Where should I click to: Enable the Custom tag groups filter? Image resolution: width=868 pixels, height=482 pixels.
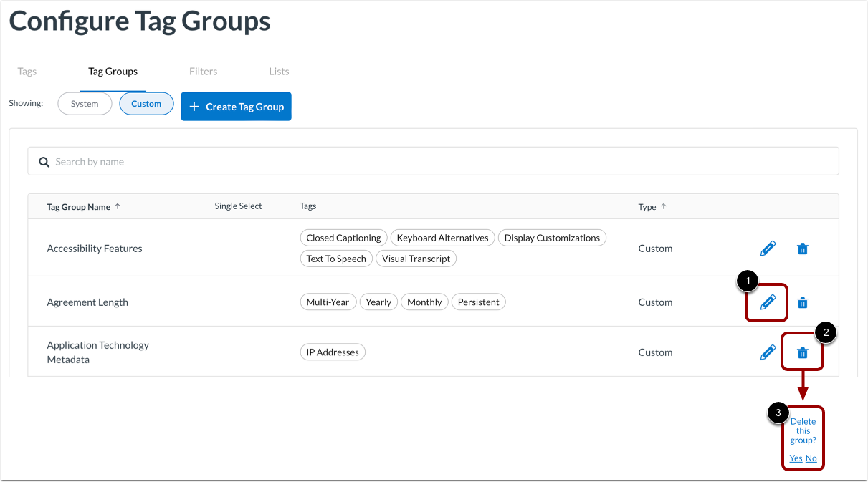146,103
